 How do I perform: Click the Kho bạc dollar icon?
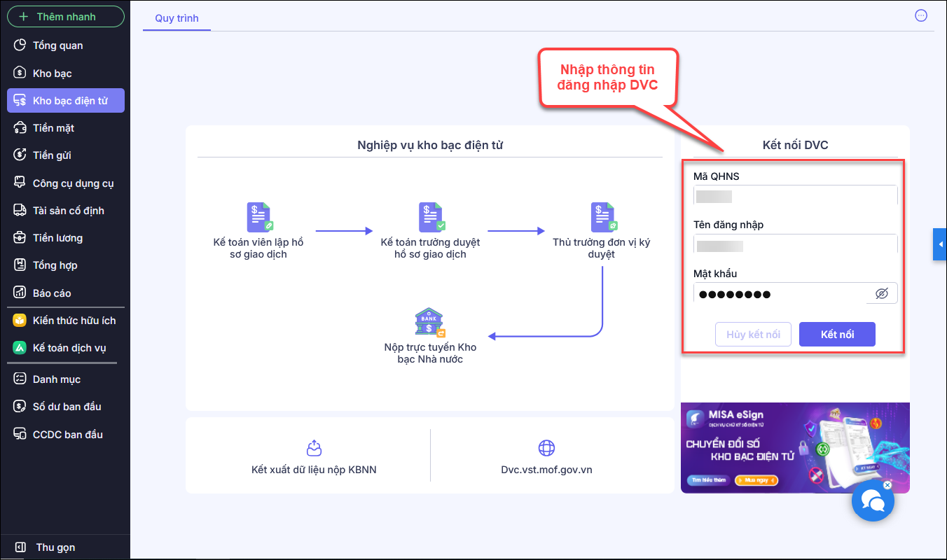pyautogui.click(x=20, y=73)
